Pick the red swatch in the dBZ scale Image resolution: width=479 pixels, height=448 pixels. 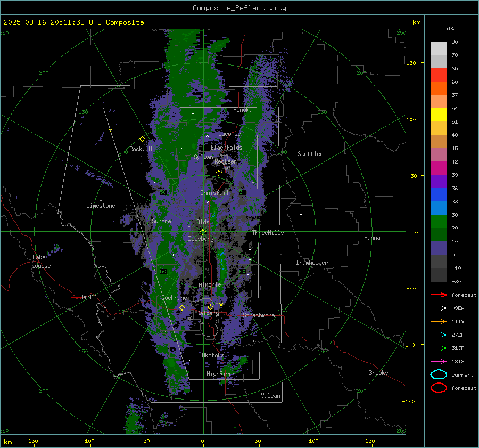click(439, 75)
